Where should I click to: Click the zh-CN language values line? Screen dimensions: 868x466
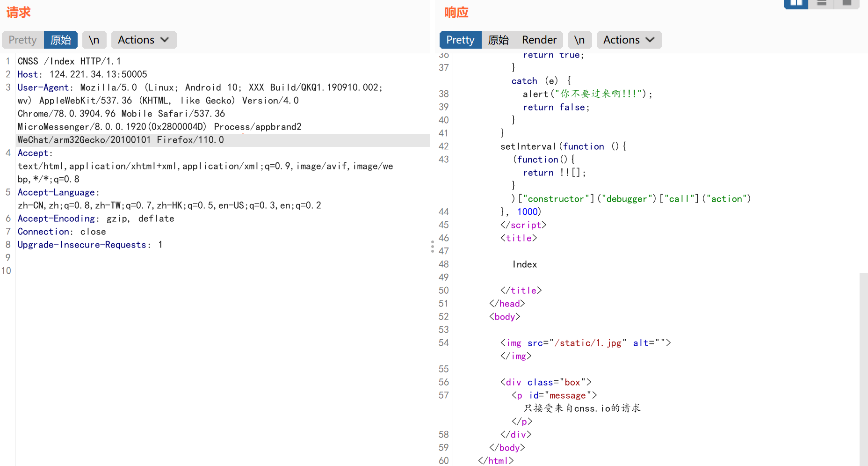point(169,205)
